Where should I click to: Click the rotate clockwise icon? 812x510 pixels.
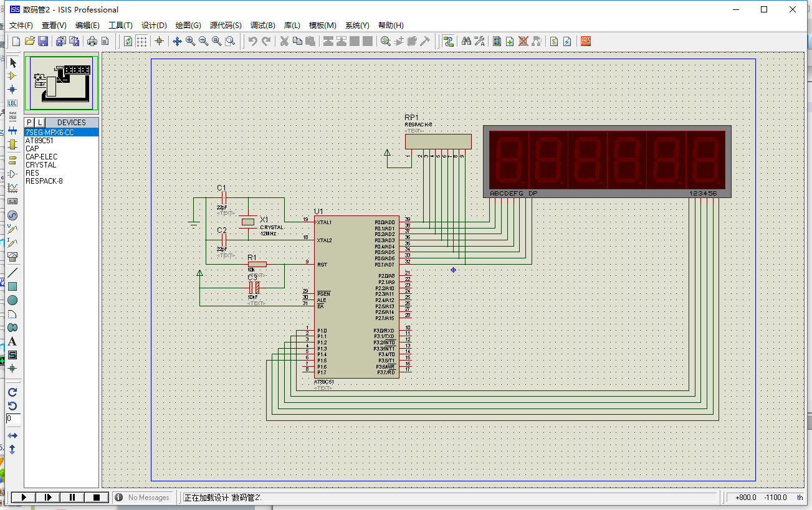click(12, 392)
